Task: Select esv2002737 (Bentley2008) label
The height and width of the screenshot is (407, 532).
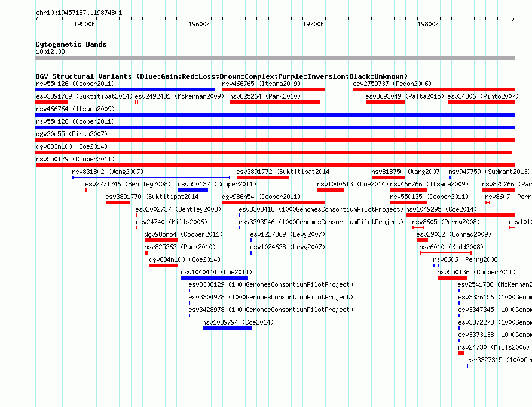Action: click(178, 209)
